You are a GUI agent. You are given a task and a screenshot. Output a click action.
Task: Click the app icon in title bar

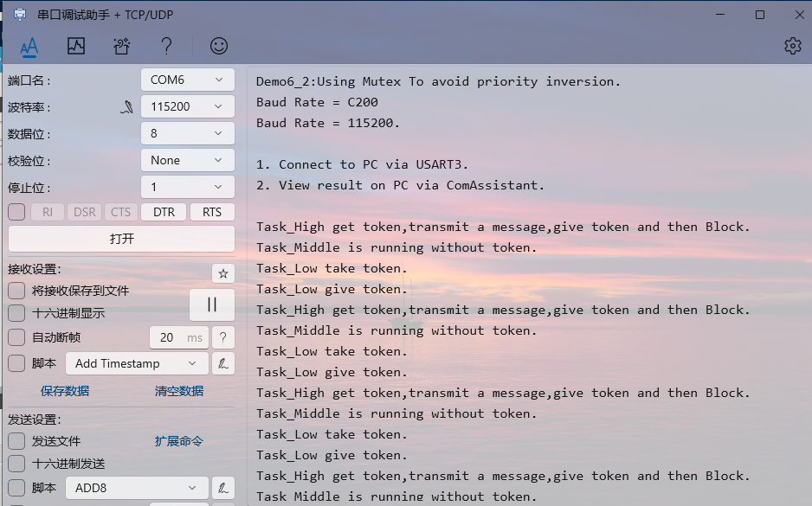pyautogui.click(x=20, y=15)
